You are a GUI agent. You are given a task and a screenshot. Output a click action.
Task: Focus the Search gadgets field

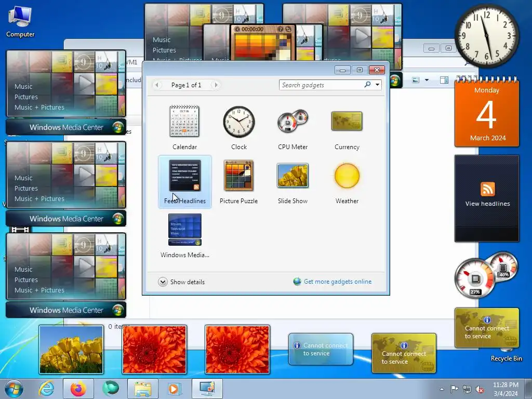[321, 85]
